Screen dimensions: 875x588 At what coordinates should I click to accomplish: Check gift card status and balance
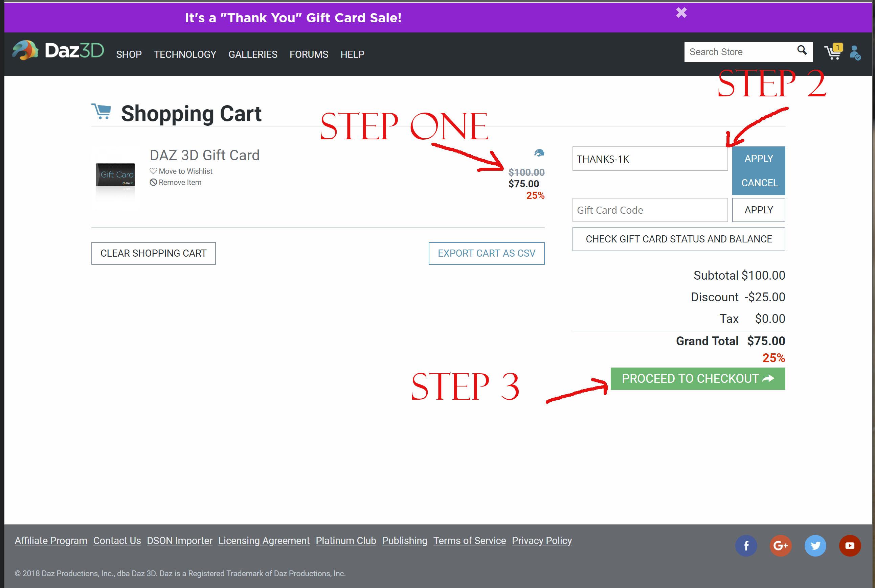point(678,239)
